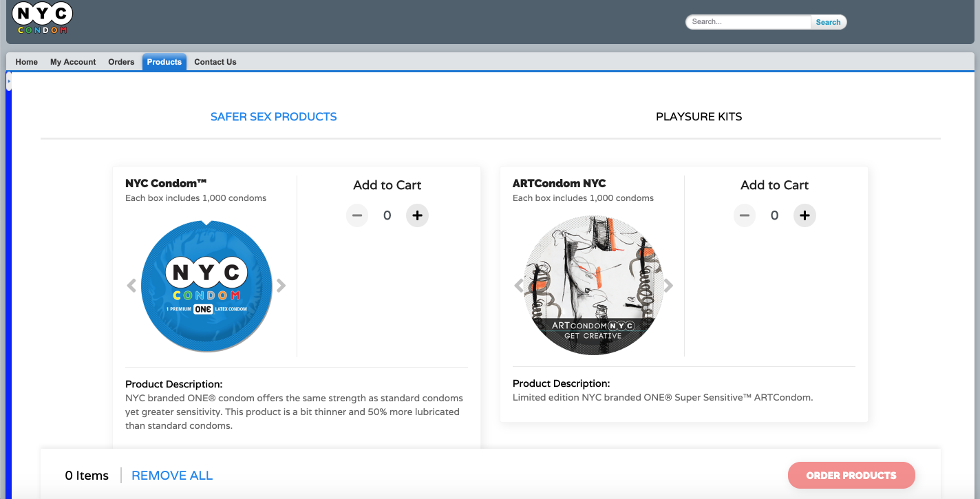Click 'Add to Cart' heading for ARTCondom NYC
This screenshot has height=499, width=980.
point(774,185)
